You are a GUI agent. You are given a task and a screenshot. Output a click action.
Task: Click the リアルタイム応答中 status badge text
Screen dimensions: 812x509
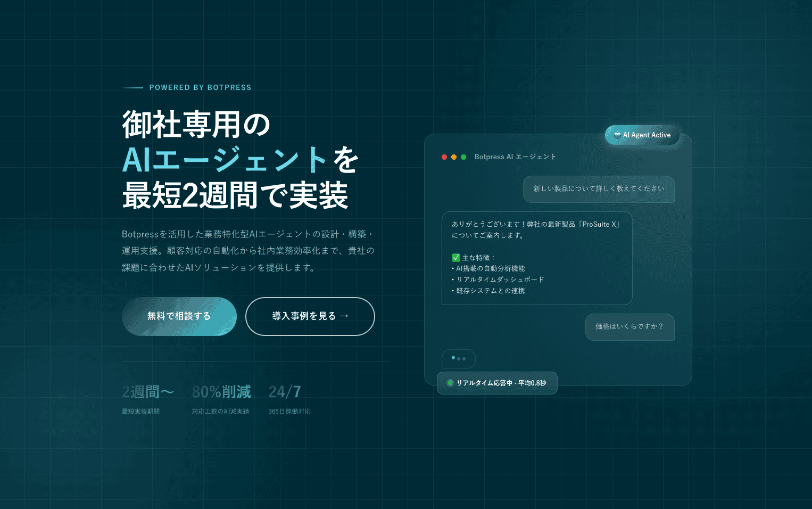pyautogui.click(x=501, y=383)
